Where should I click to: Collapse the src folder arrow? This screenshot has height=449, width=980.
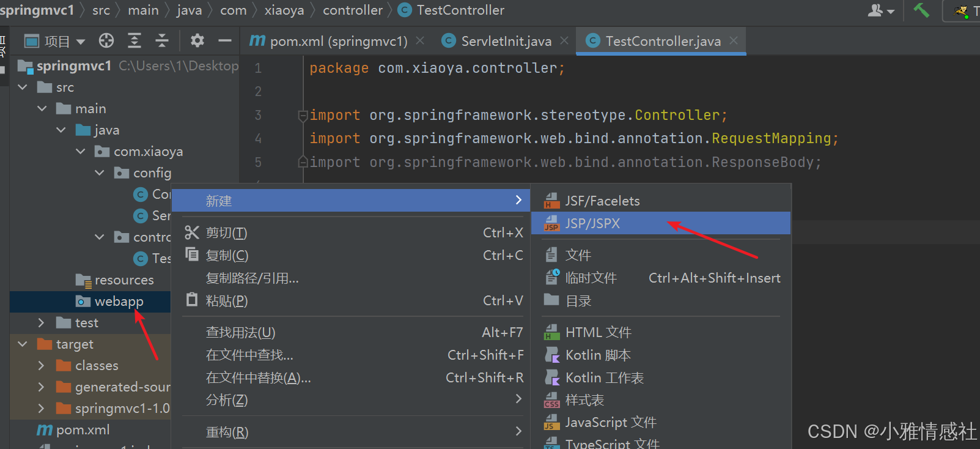tap(23, 87)
